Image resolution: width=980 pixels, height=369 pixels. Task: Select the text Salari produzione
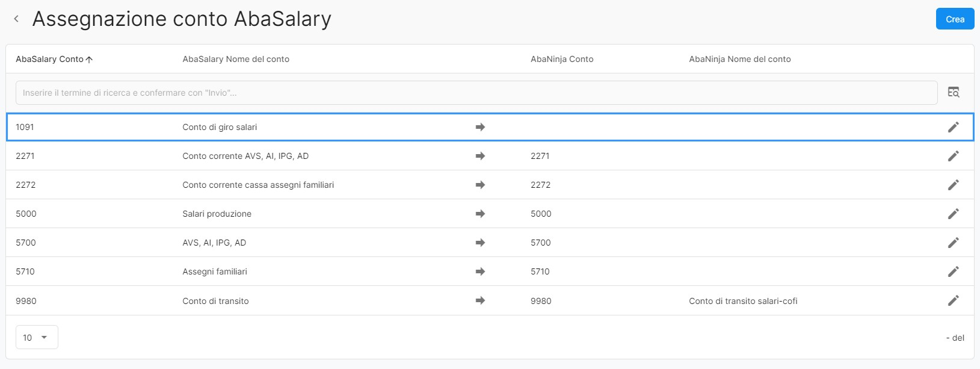click(x=217, y=214)
